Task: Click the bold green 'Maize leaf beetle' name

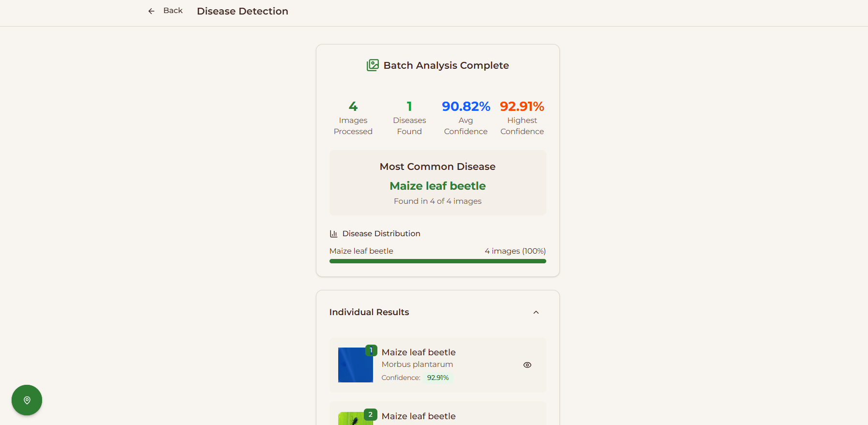Action: coord(438,186)
